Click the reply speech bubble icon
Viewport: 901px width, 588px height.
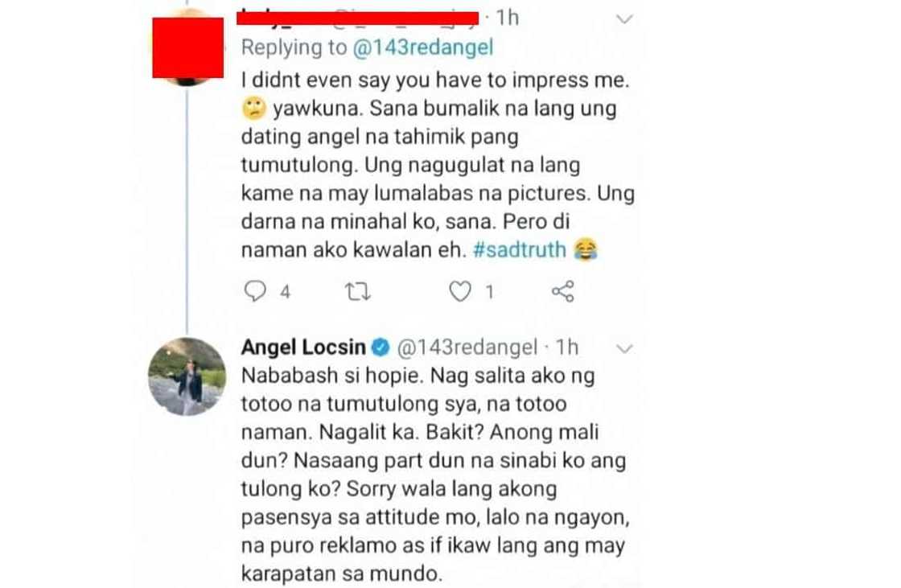pyautogui.click(x=255, y=291)
